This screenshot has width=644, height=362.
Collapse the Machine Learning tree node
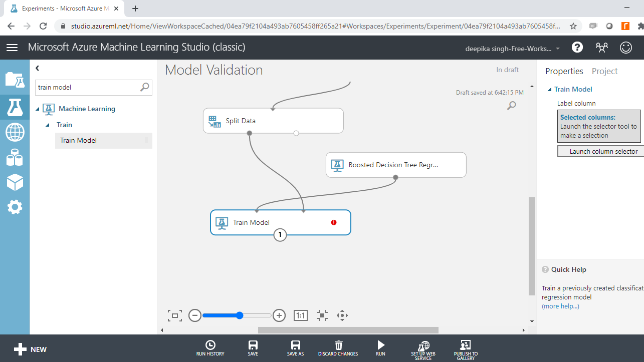pos(38,109)
